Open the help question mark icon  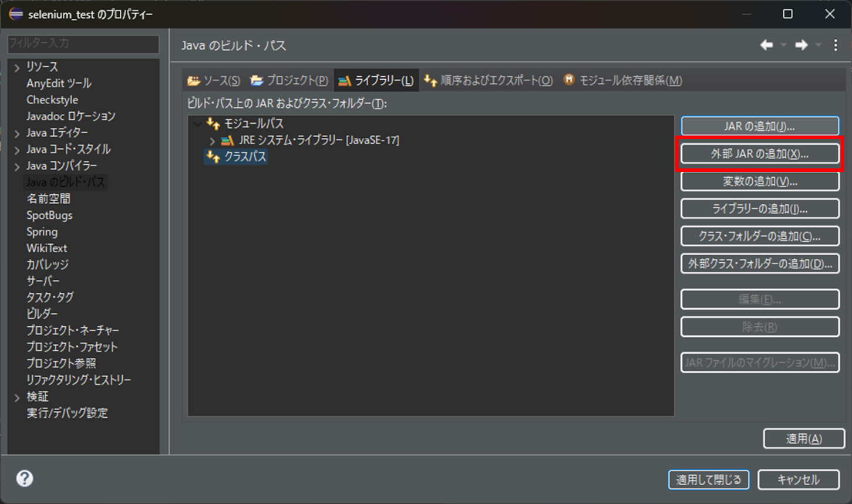pos(23,479)
